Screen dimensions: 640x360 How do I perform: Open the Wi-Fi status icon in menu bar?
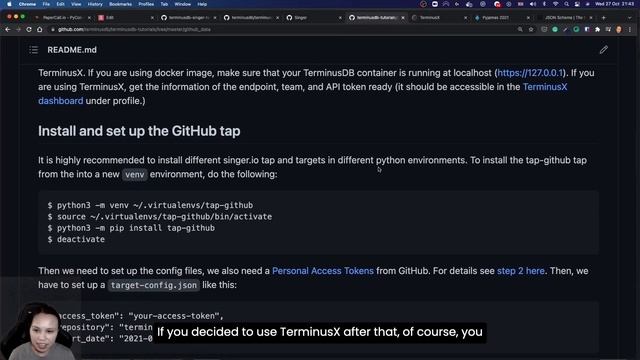pos(556,4)
